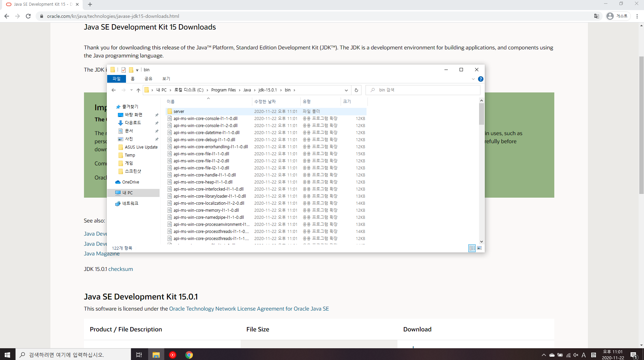This screenshot has width=644, height=360.
Task: Open the Temp sidebar folder
Action: [130, 155]
